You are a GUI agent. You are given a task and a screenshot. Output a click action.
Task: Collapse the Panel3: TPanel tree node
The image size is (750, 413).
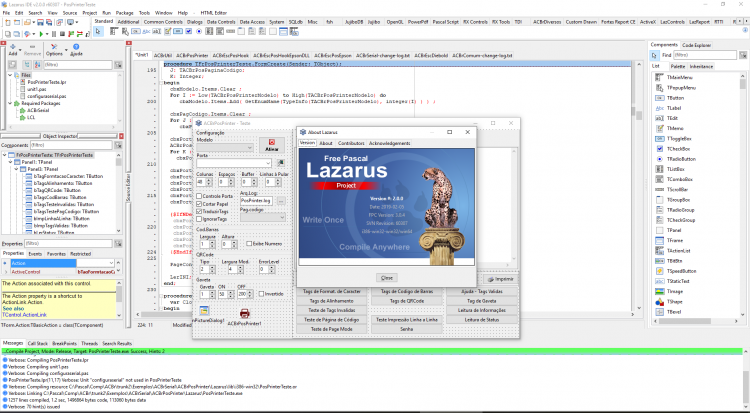(x=16, y=169)
